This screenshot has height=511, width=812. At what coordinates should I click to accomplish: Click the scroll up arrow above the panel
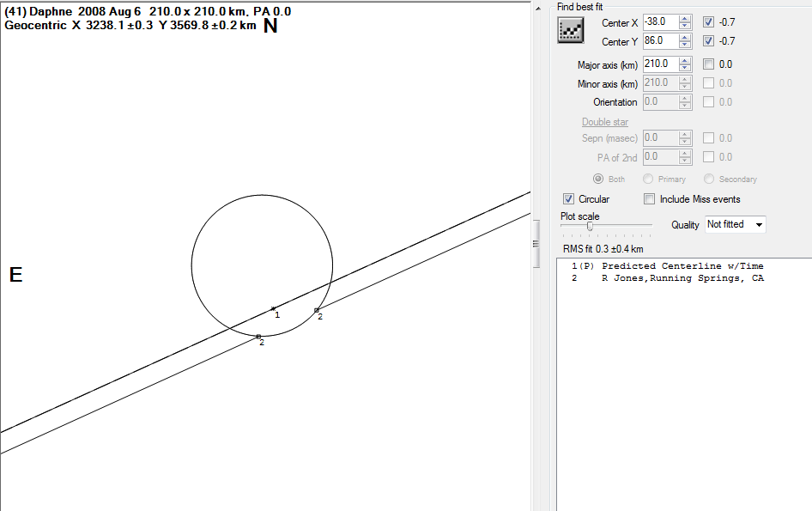(538, 9)
